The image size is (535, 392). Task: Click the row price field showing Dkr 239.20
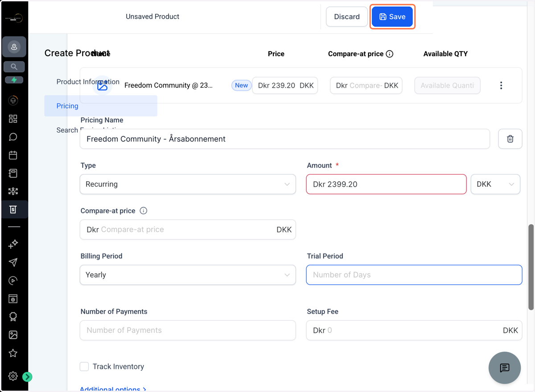(x=285, y=86)
